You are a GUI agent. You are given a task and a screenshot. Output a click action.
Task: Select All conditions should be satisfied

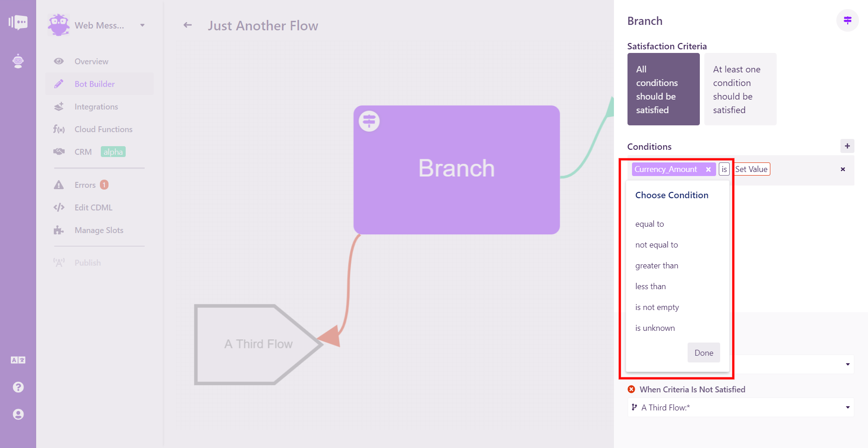pyautogui.click(x=663, y=89)
